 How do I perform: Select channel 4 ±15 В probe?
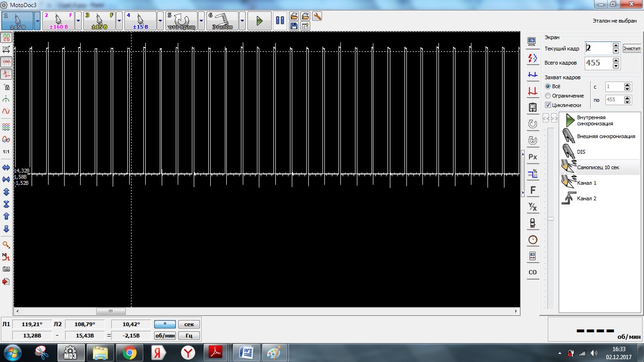[x=140, y=21]
